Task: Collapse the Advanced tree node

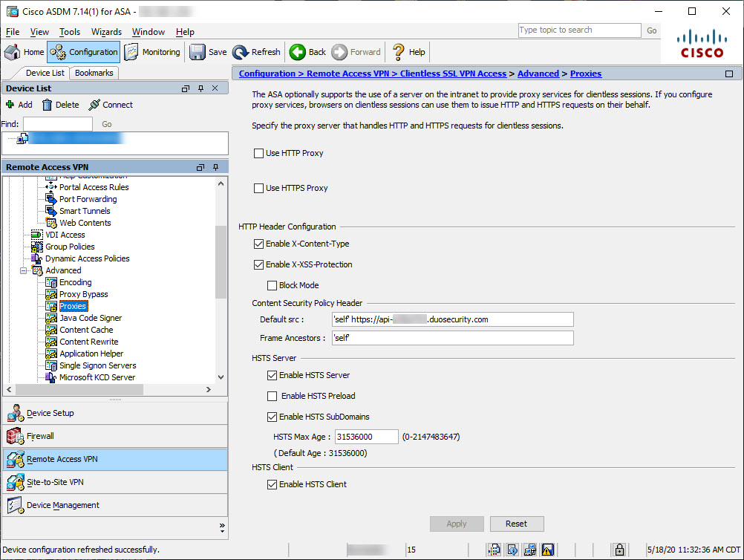Action: click(x=24, y=270)
